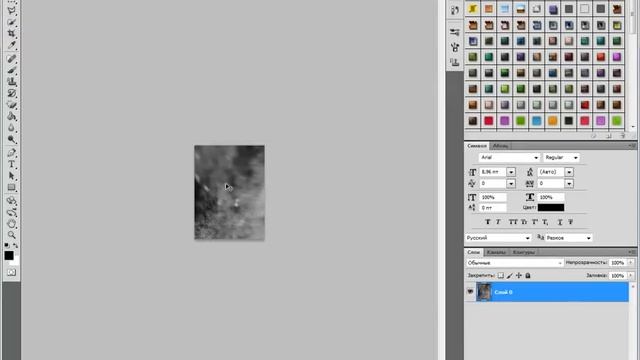The image size is (640, 360).
Task: Click the layer opacity 100% field
Action: pyautogui.click(x=618, y=263)
